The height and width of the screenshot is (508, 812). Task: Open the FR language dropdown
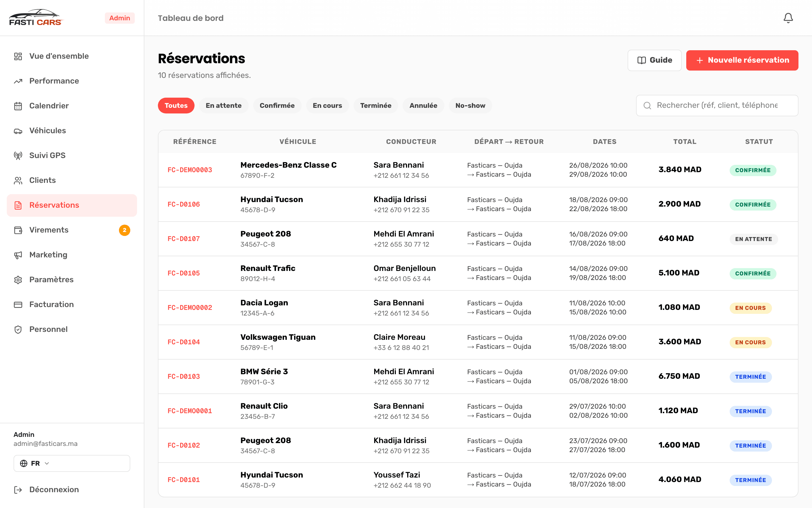click(72, 463)
